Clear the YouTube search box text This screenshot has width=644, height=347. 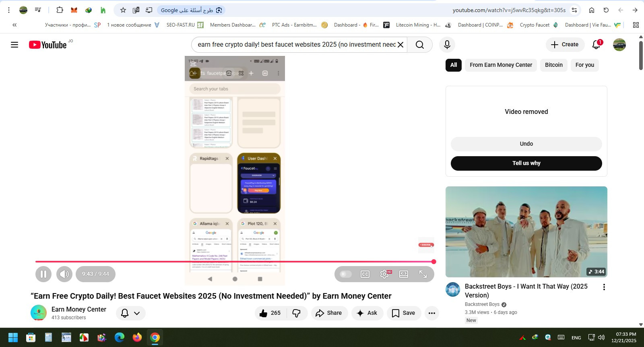pyautogui.click(x=400, y=45)
